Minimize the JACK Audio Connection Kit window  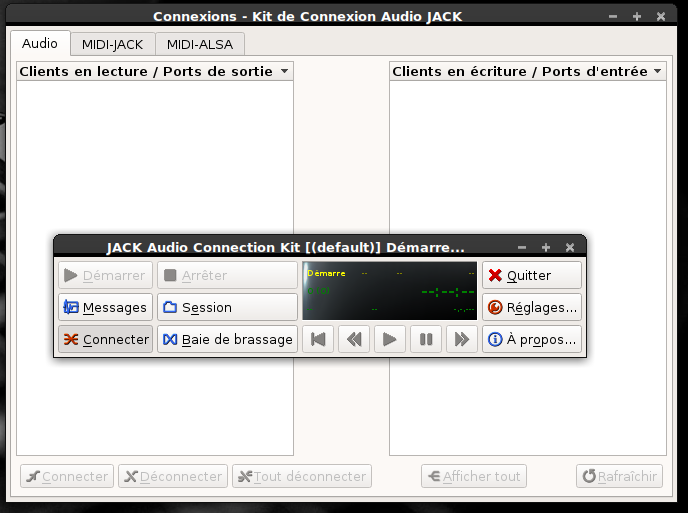522,248
